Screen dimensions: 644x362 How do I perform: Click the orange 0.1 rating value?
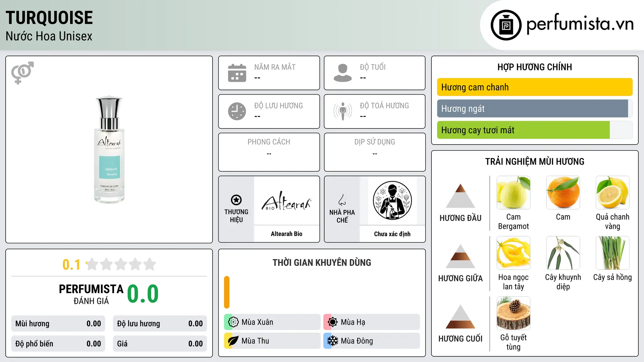[71, 265]
